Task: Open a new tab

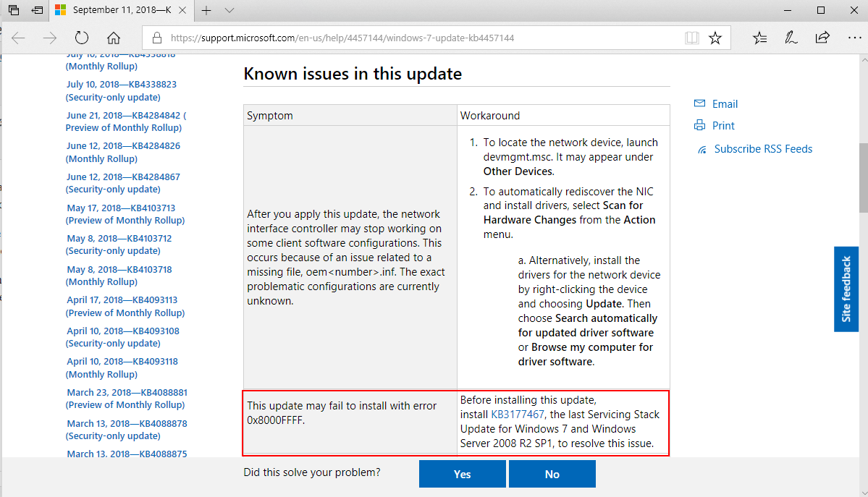Action: point(206,10)
